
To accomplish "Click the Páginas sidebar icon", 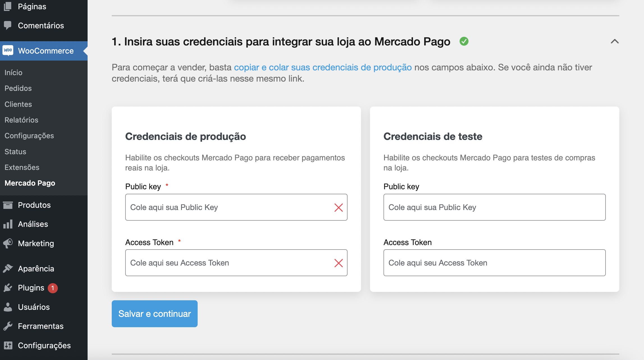I will [8, 6].
